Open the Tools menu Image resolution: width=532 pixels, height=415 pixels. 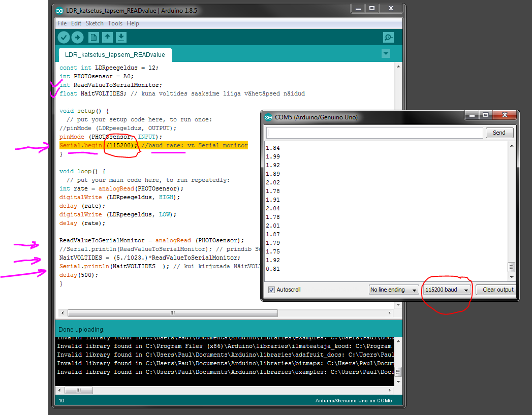(115, 23)
